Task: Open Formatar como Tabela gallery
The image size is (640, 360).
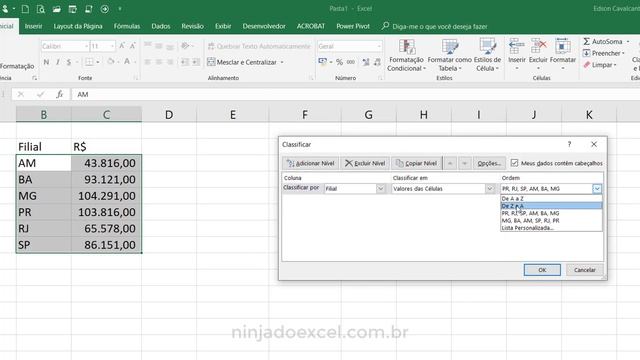Action: click(449, 56)
